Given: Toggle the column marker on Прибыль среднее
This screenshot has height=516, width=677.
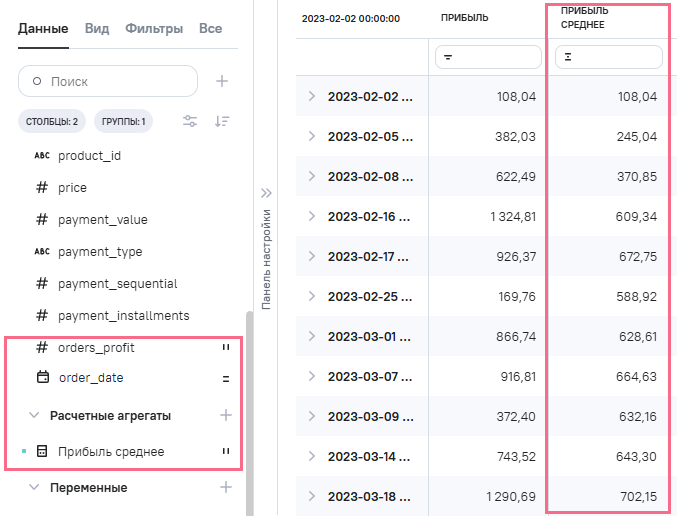Looking at the screenshot, I should click(226, 452).
